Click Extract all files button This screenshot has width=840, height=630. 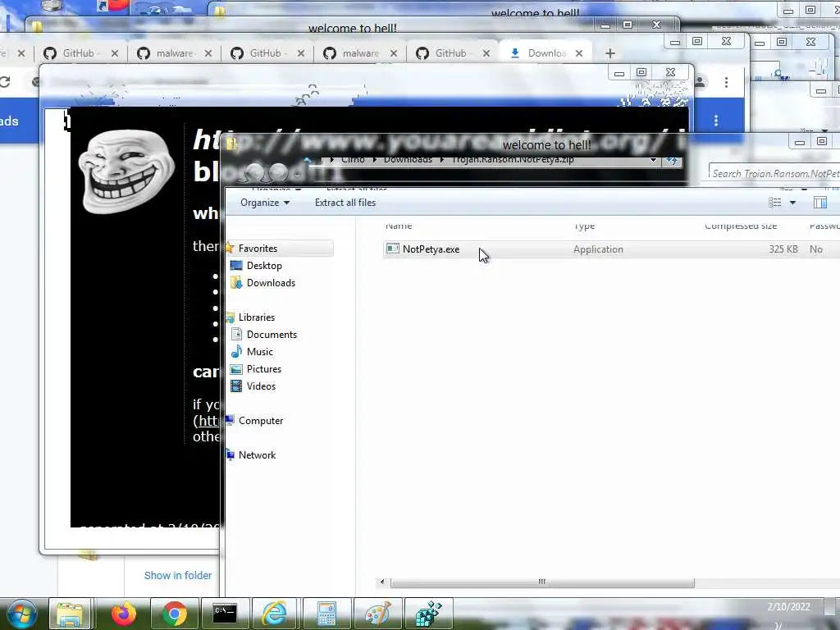click(345, 203)
